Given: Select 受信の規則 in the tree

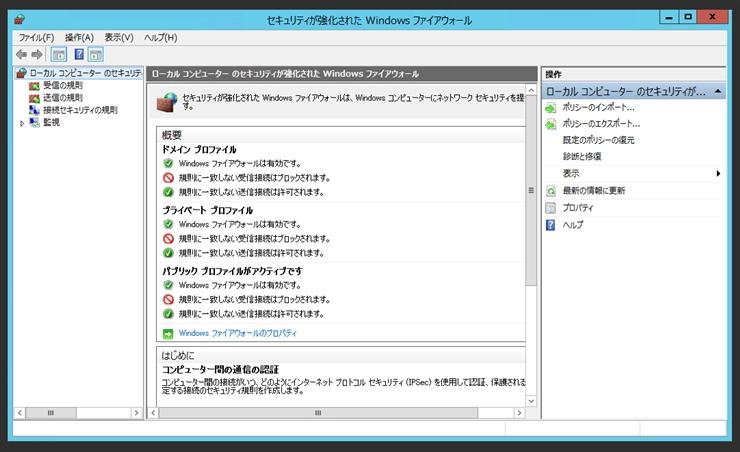Looking at the screenshot, I should point(63,85).
